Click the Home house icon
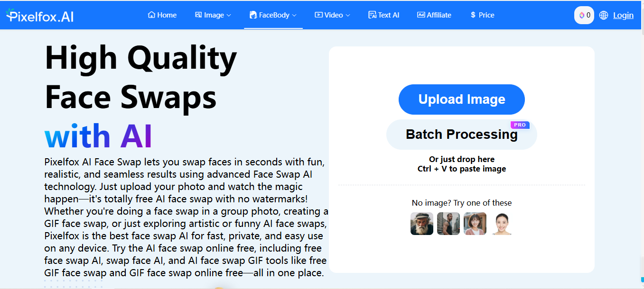644x289 pixels. [x=151, y=15]
